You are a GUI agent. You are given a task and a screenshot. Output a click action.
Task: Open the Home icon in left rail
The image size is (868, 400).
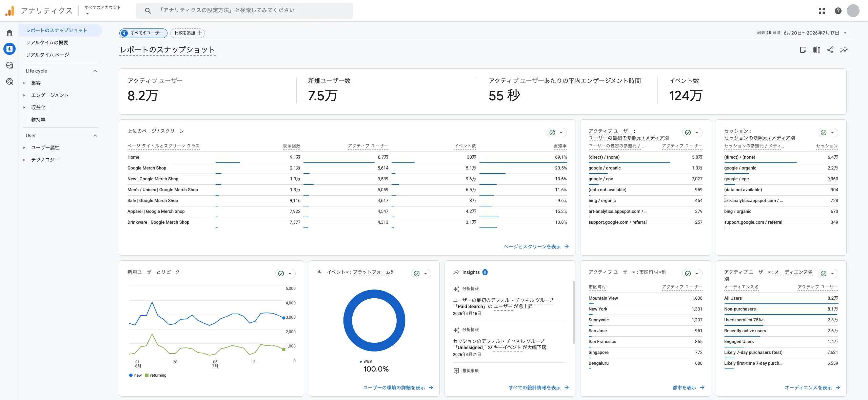9,33
